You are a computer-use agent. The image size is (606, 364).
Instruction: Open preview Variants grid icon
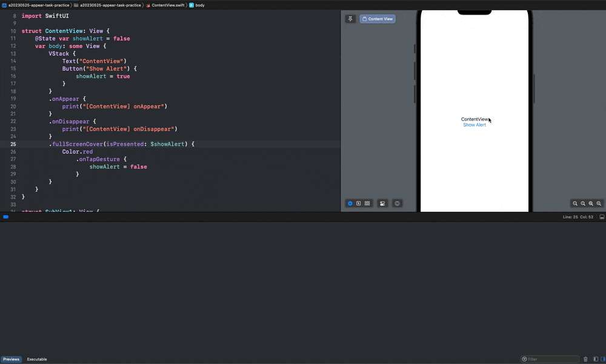367,204
